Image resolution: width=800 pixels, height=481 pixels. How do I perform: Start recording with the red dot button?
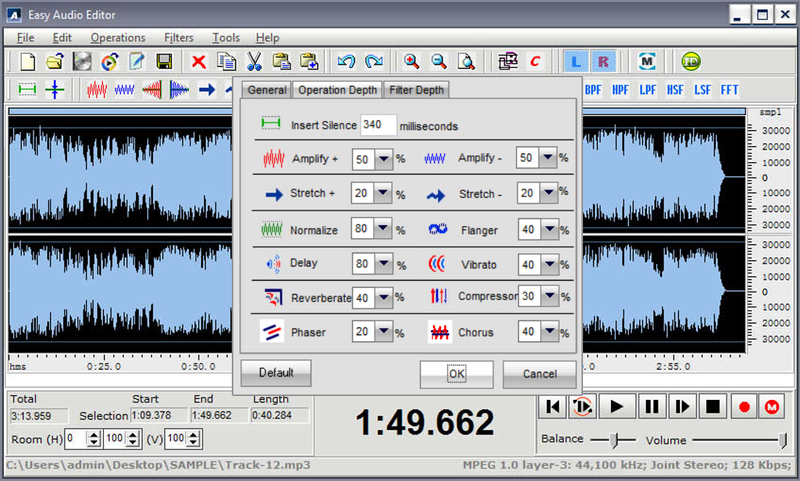[744, 407]
